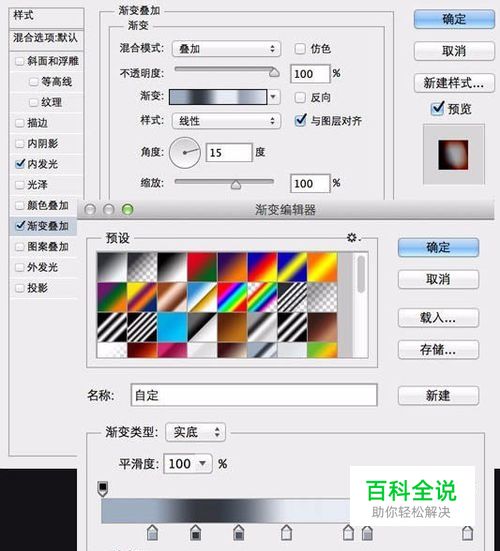Click the 载入... button
Viewport: 500px width, 551px height.
[438, 318]
